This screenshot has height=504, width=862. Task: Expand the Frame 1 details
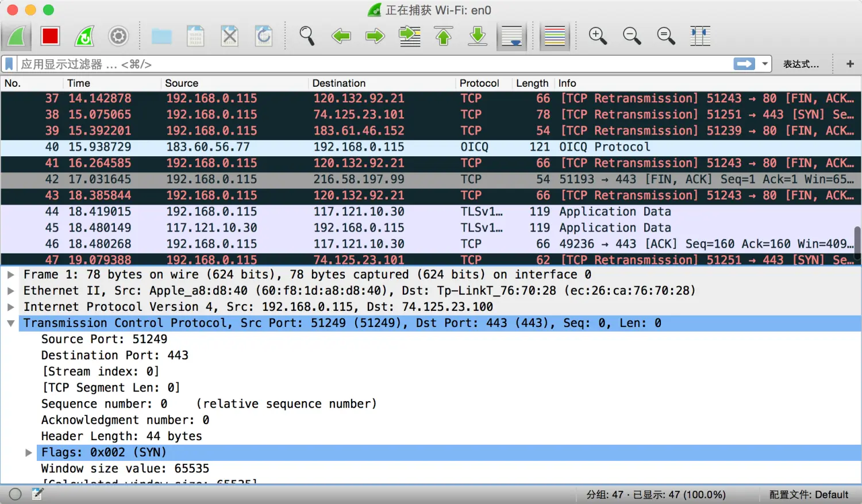tap(10, 275)
